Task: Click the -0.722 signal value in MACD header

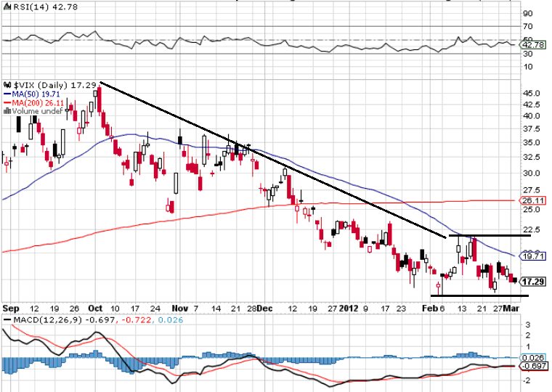Action: pyautogui.click(x=137, y=320)
